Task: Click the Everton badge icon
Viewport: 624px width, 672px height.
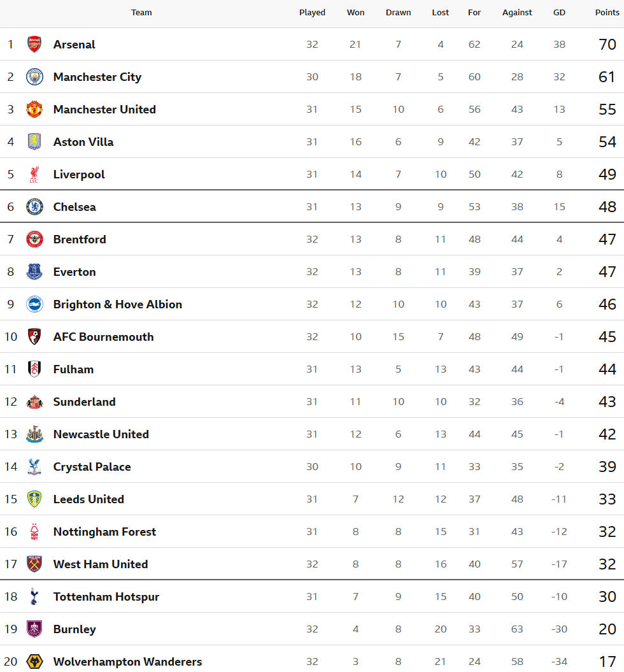Action: coord(34,272)
